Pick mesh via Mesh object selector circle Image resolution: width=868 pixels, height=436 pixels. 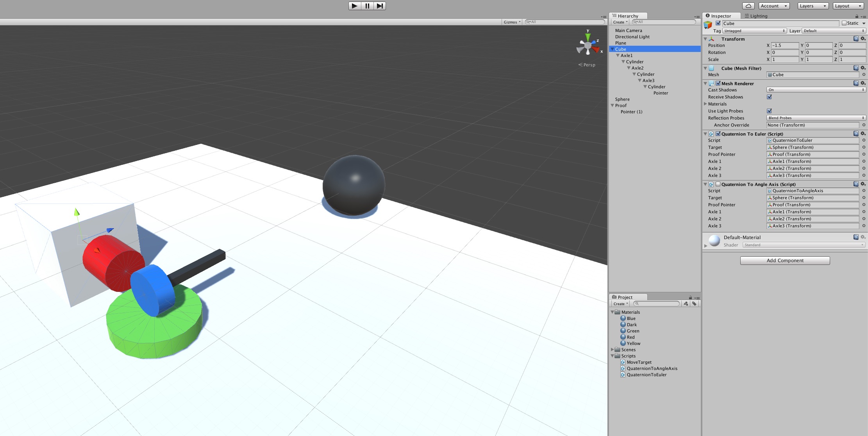pos(864,75)
